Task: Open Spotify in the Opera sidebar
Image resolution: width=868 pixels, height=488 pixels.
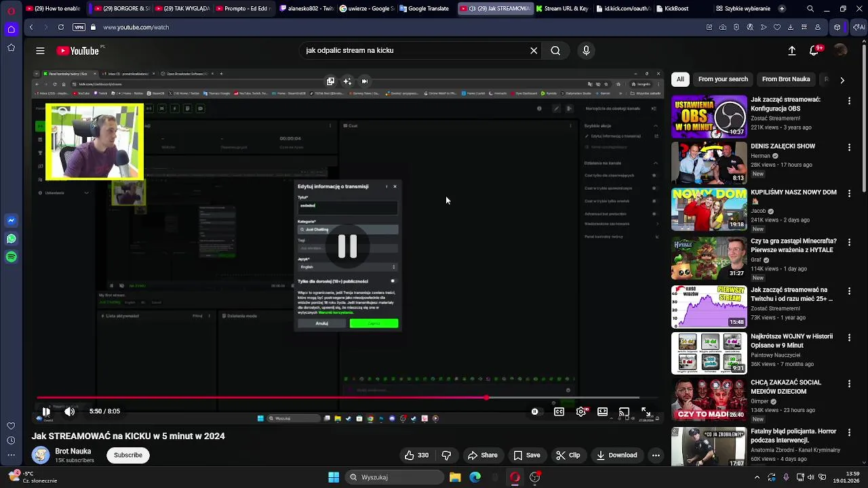Action: 11,257
